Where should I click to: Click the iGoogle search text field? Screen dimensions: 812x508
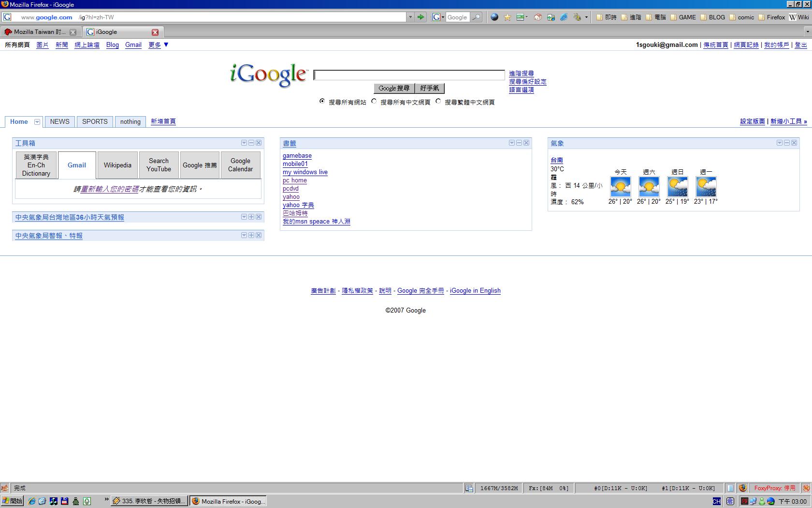click(409, 75)
